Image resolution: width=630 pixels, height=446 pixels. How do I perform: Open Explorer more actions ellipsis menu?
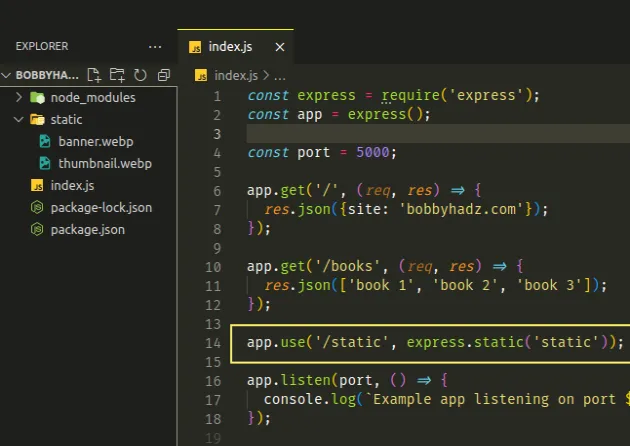155,47
